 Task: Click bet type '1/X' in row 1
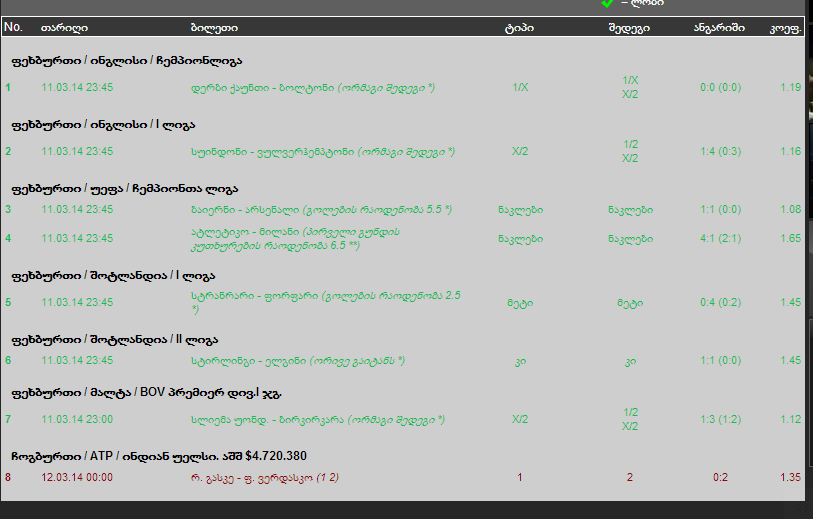point(520,88)
